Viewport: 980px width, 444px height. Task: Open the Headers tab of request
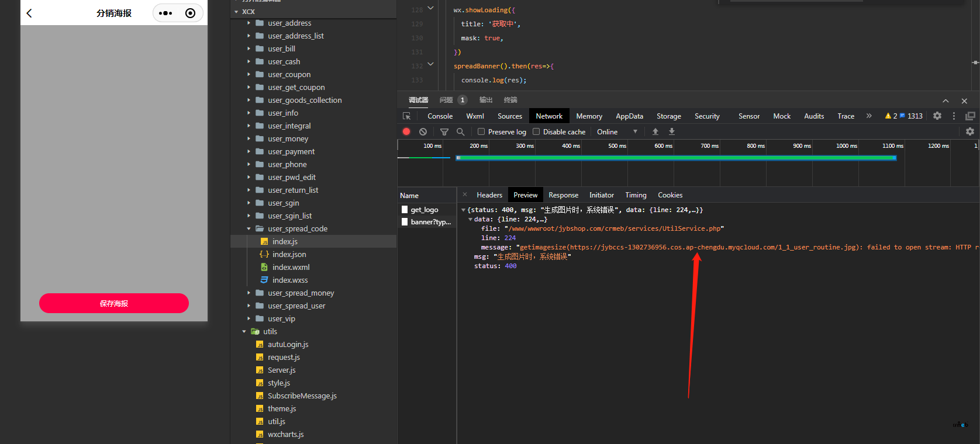[x=489, y=195]
